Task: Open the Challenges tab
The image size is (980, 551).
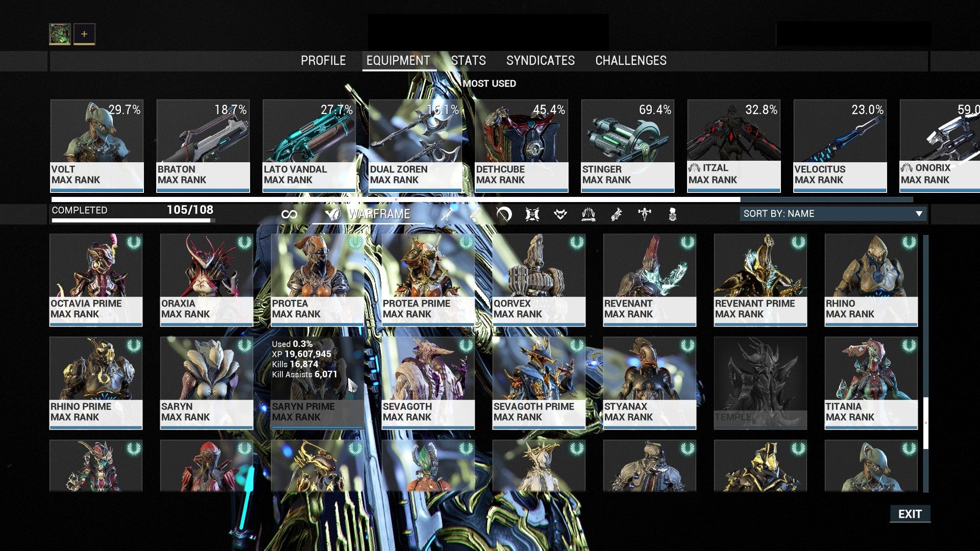Action: [x=630, y=61]
